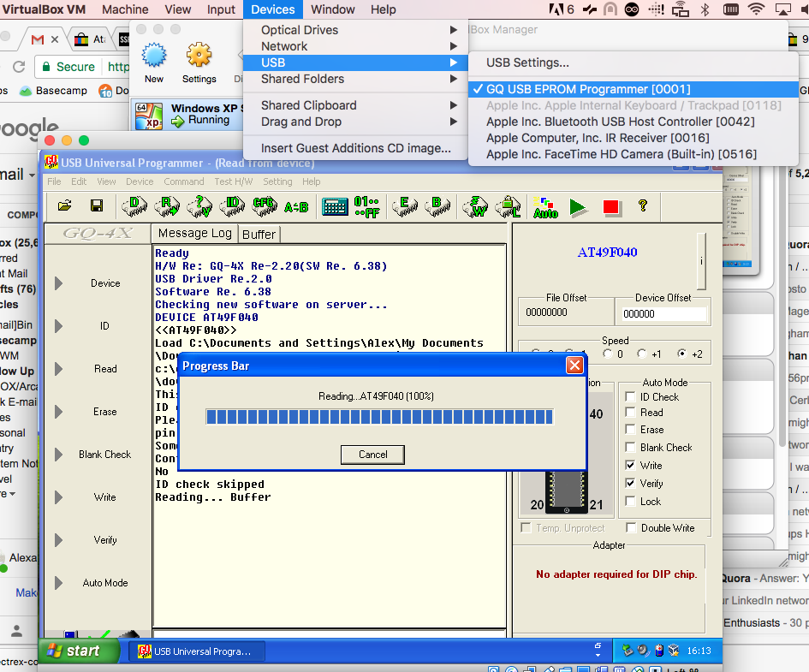Expand the Blank Check arrow in sidebar
The height and width of the screenshot is (672, 809).
[x=59, y=455]
